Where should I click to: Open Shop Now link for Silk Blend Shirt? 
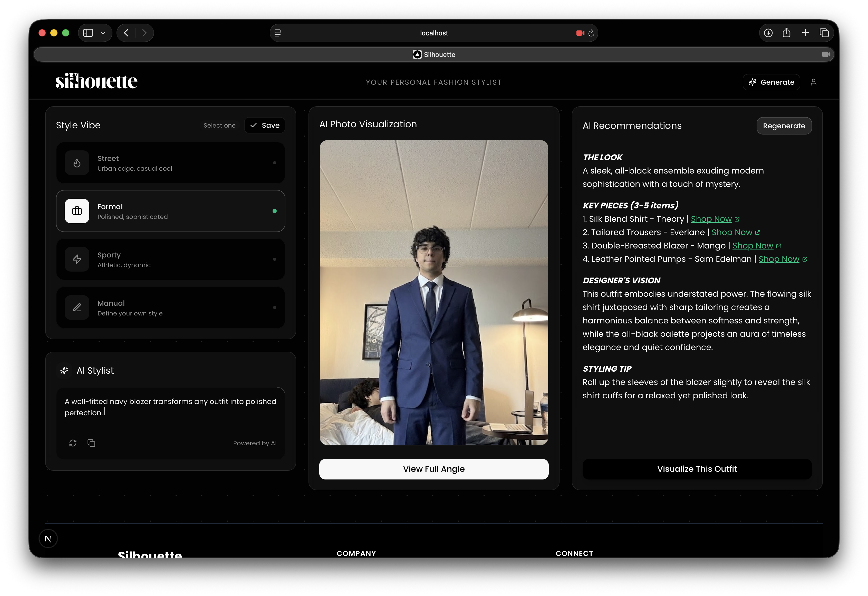pyautogui.click(x=711, y=219)
